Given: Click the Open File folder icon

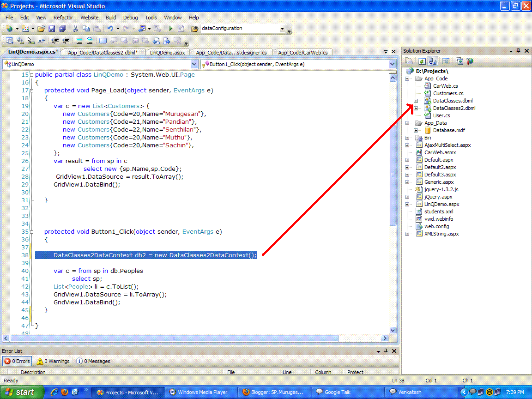Looking at the screenshot, I should pyautogui.click(x=41, y=29).
